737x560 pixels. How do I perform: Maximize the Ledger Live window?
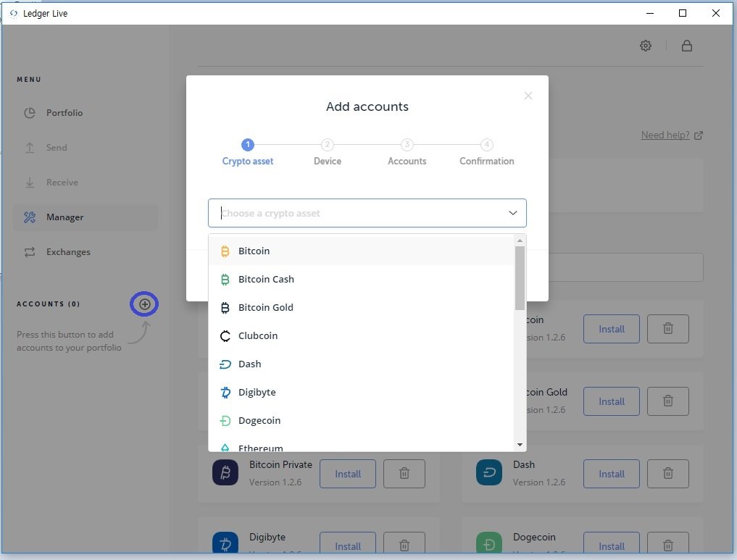[683, 13]
